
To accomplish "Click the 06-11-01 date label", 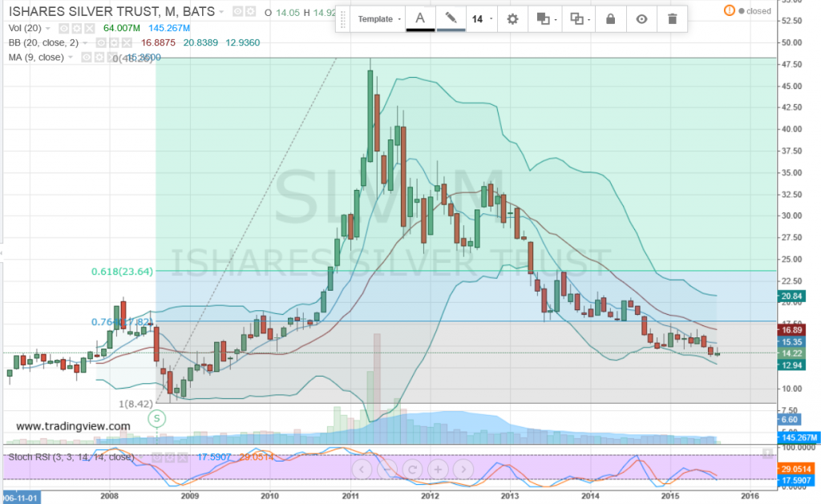I will [20, 498].
